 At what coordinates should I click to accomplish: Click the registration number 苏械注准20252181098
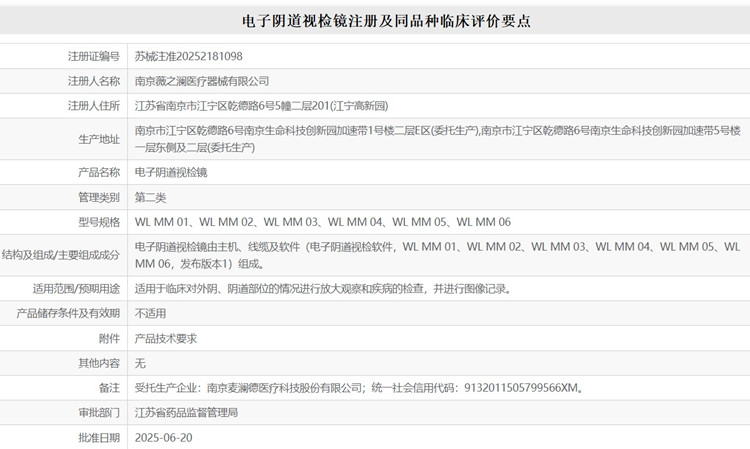tap(188, 57)
